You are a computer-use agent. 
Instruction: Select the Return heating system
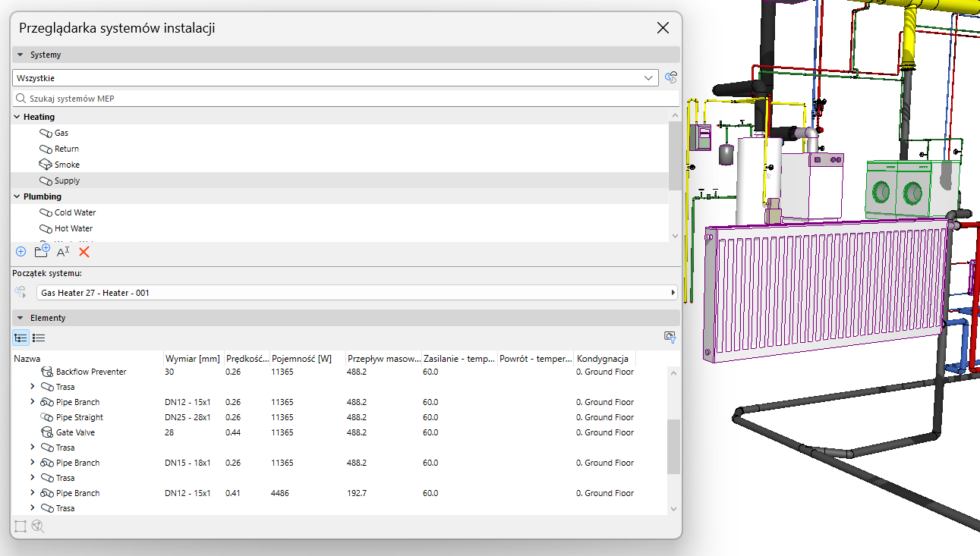(x=339, y=149)
